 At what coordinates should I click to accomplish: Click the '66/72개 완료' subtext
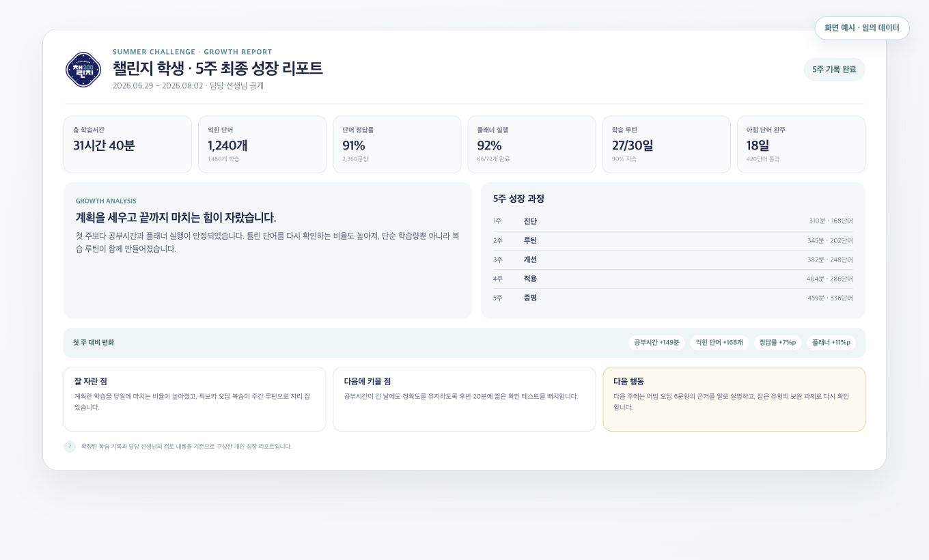(493, 159)
